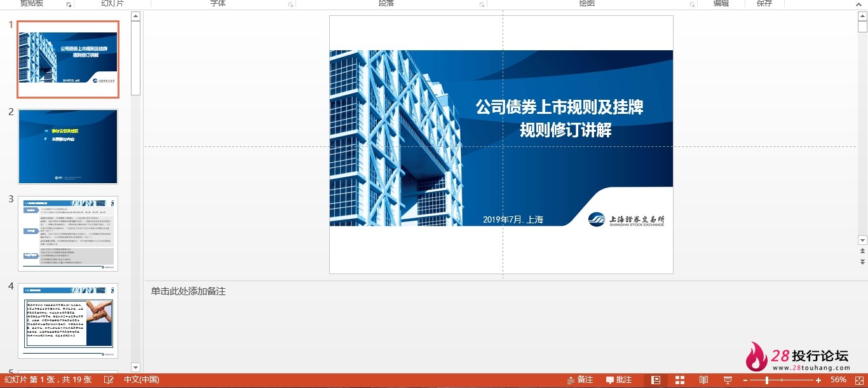The width and height of the screenshot is (868, 388).
Task: Click the language indicator 中文(中国)
Action: coord(142,380)
